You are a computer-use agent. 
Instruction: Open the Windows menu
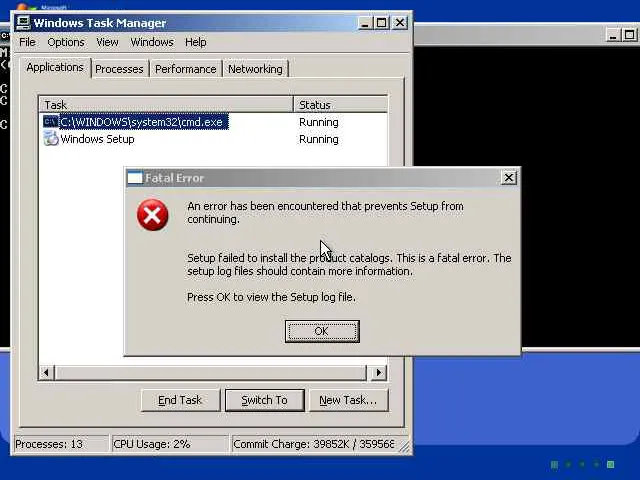click(x=152, y=42)
